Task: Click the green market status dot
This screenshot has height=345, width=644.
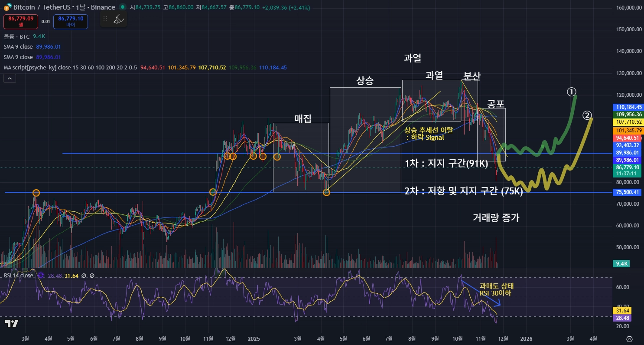Action: coord(123,7)
